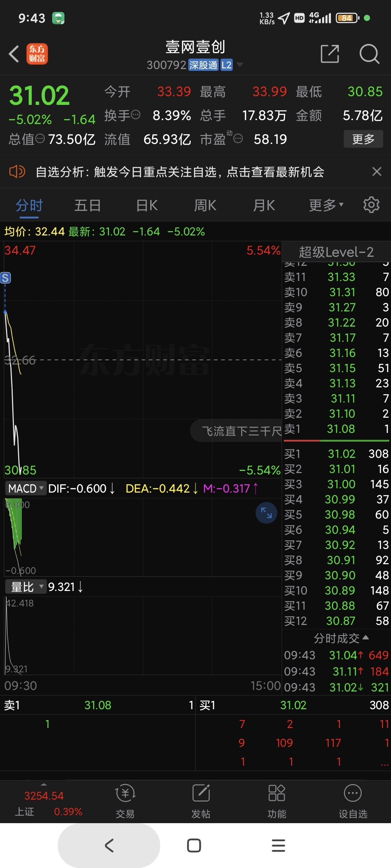The width and height of the screenshot is (391, 868).
Task: Tap the 117 order in 买1 queue
Action: click(x=333, y=743)
